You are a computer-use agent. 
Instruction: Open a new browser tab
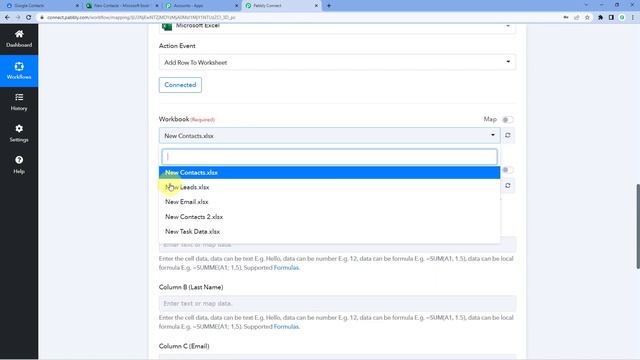[329, 6]
